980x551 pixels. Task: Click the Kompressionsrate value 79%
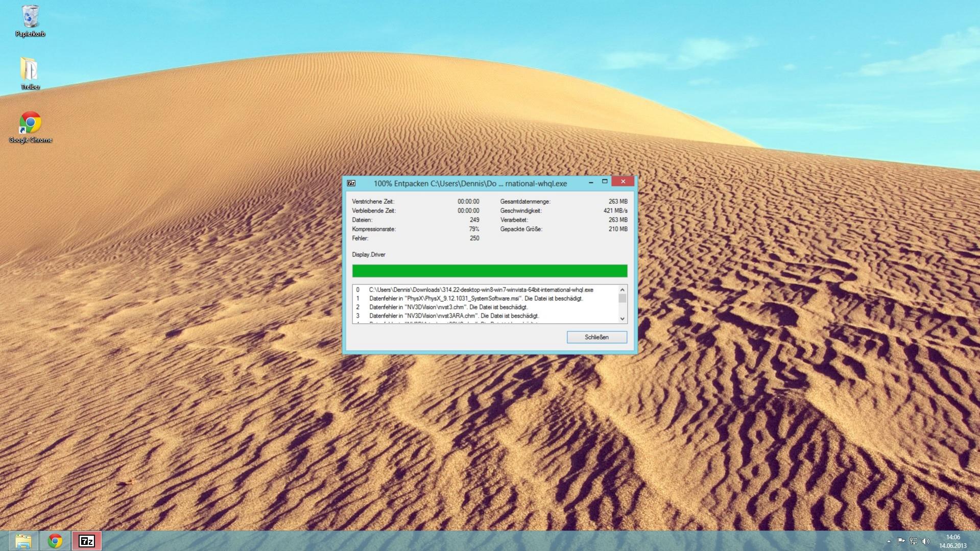point(474,229)
